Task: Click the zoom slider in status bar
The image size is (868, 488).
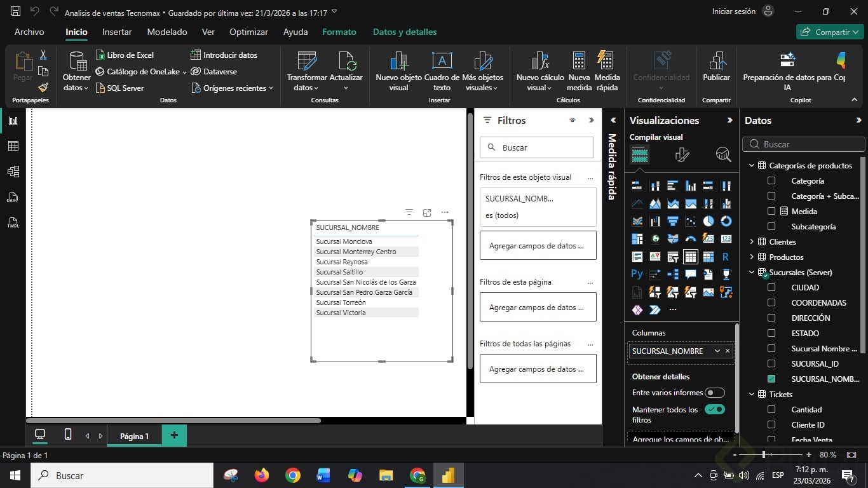Action: point(764,455)
